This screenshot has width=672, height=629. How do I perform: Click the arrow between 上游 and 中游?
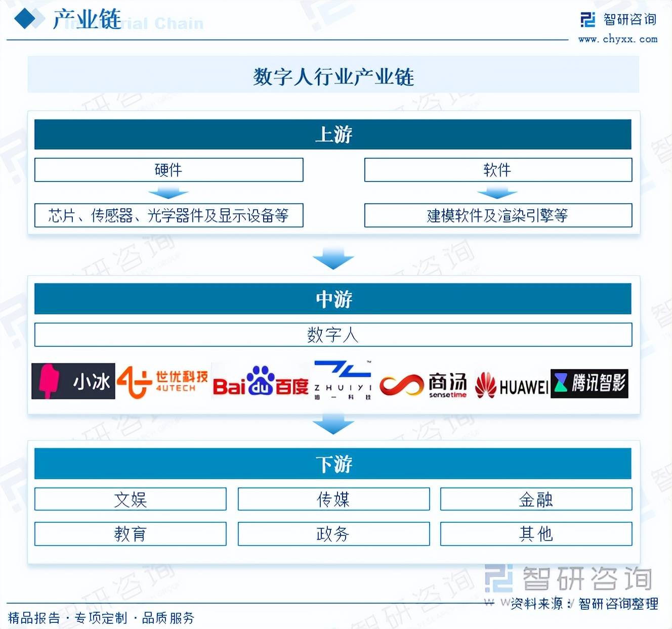tap(333, 258)
